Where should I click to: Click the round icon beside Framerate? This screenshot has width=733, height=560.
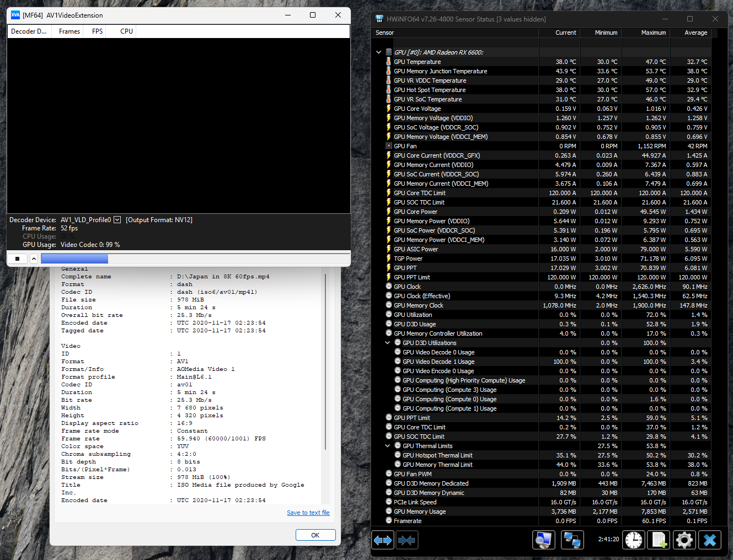coord(388,521)
